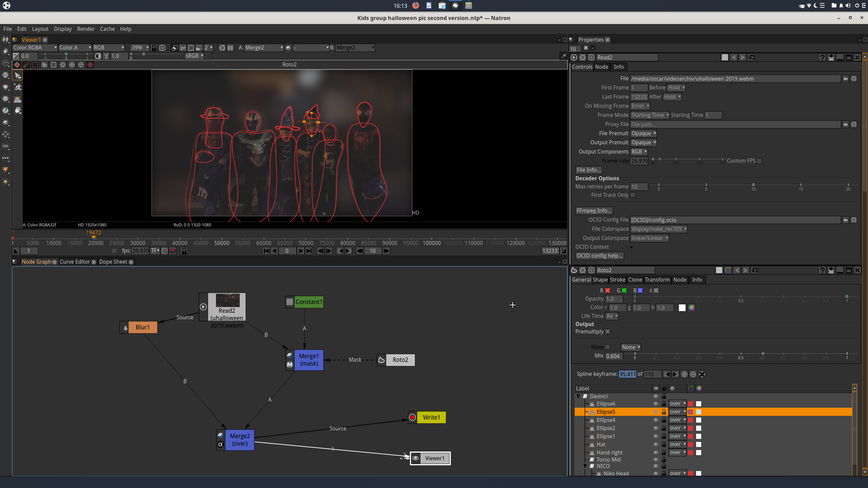Click Play forward on the timeline

click(x=300, y=251)
